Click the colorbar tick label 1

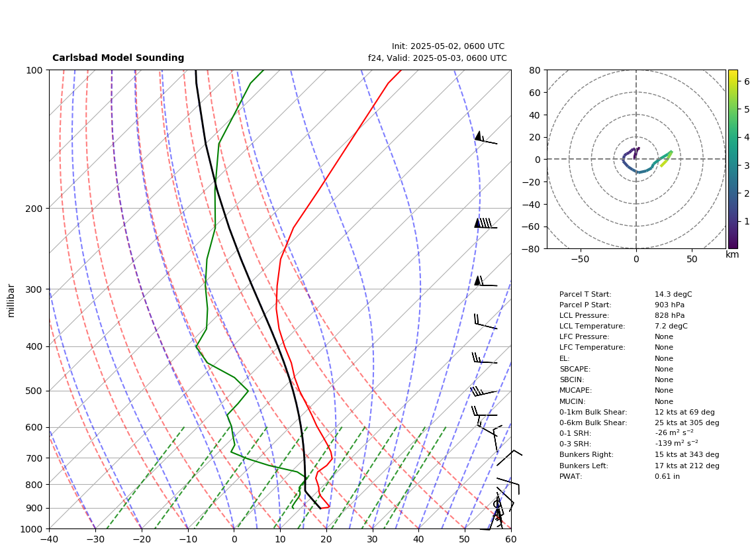pos(747,221)
